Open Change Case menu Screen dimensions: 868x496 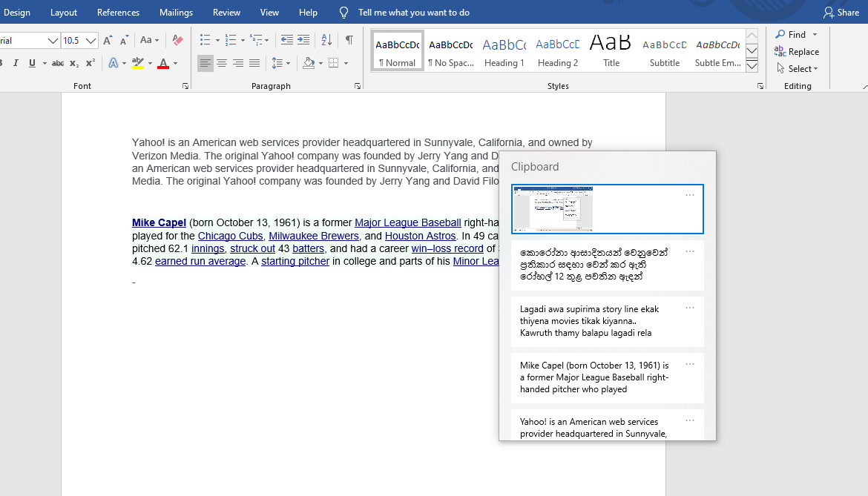149,40
